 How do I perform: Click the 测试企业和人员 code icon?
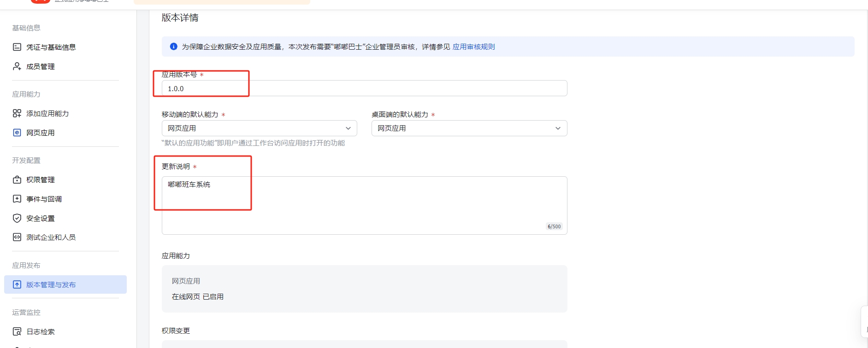17,237
